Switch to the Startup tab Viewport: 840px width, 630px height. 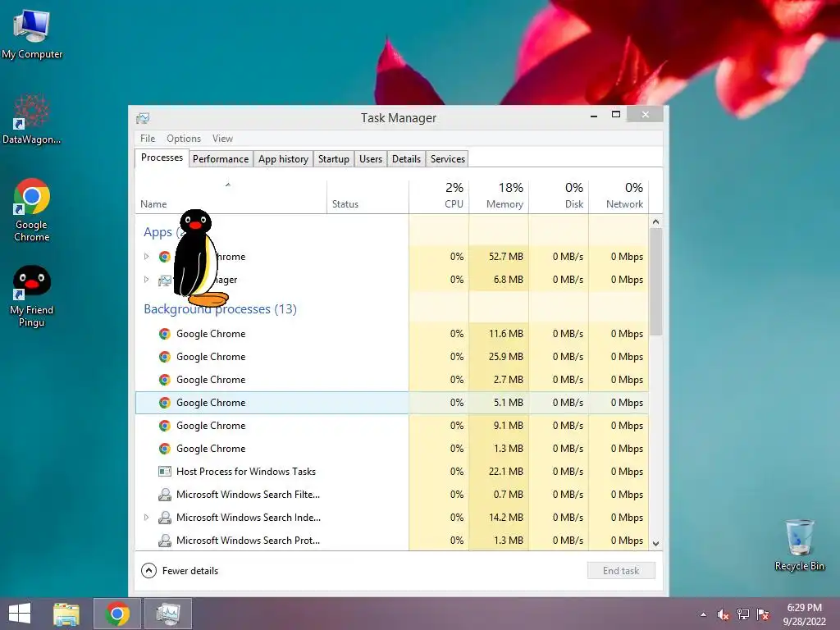334,159
